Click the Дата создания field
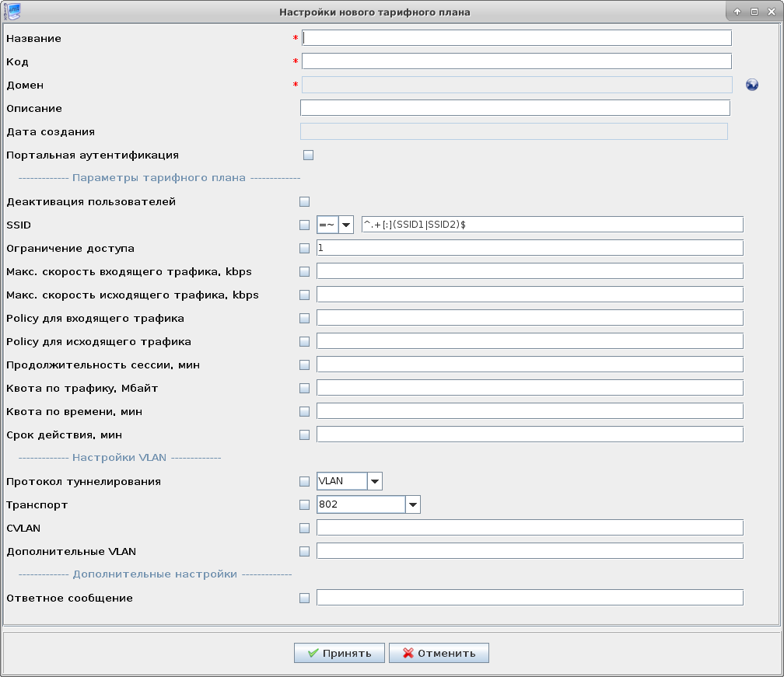The image size is (784, 677). click(514, 131)
